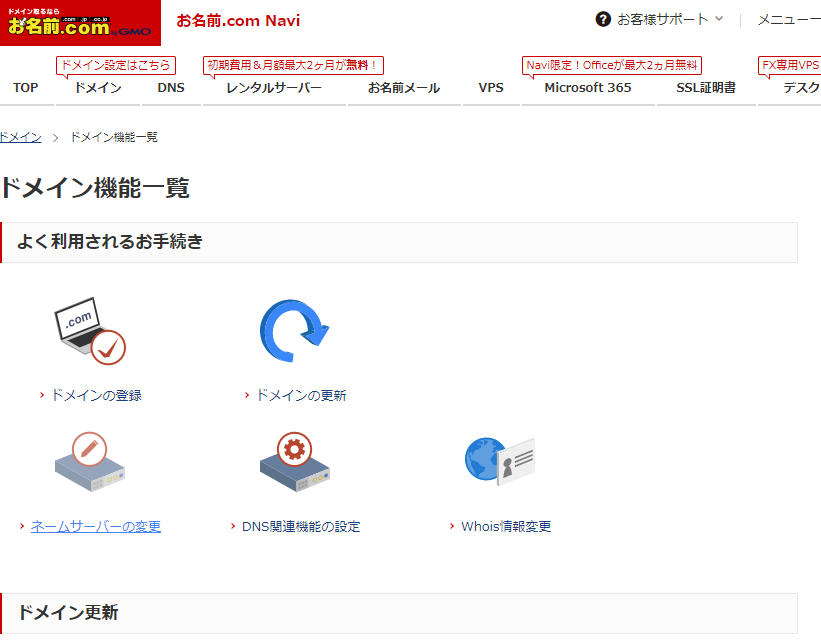Go to the TOP tab

point(26,87)
